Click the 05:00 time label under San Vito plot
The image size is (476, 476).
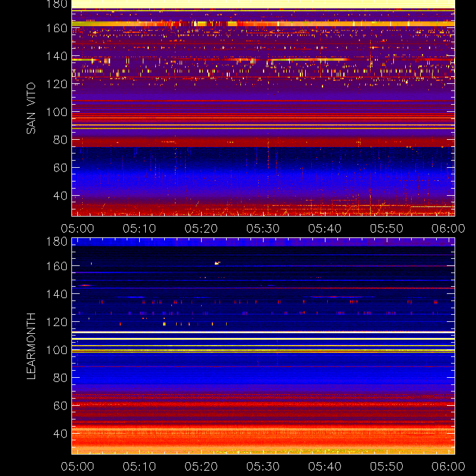(77, 228)
